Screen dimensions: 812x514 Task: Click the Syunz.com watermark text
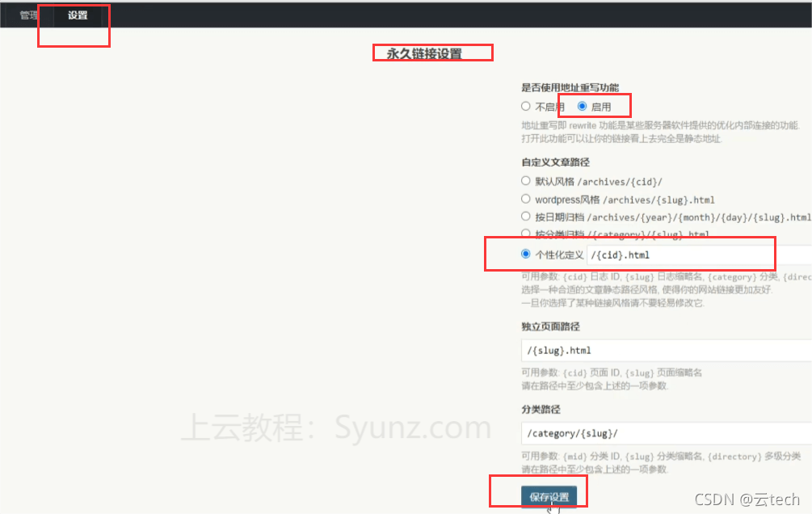412,429
